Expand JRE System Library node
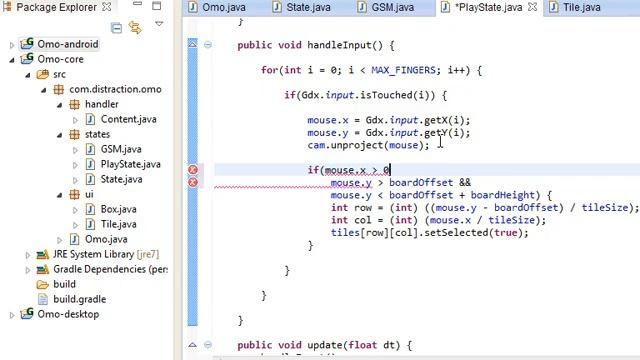The image size is (640, 360). coord(28,255)
